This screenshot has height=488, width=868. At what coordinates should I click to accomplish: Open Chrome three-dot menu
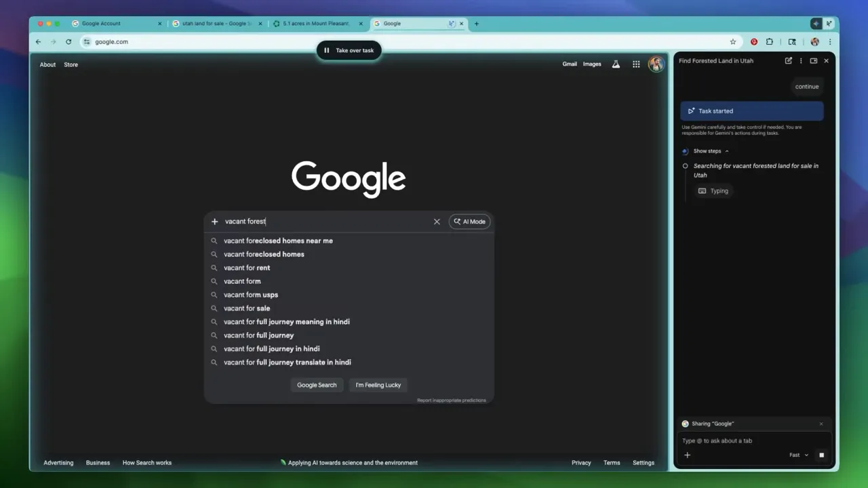point(830,42)
